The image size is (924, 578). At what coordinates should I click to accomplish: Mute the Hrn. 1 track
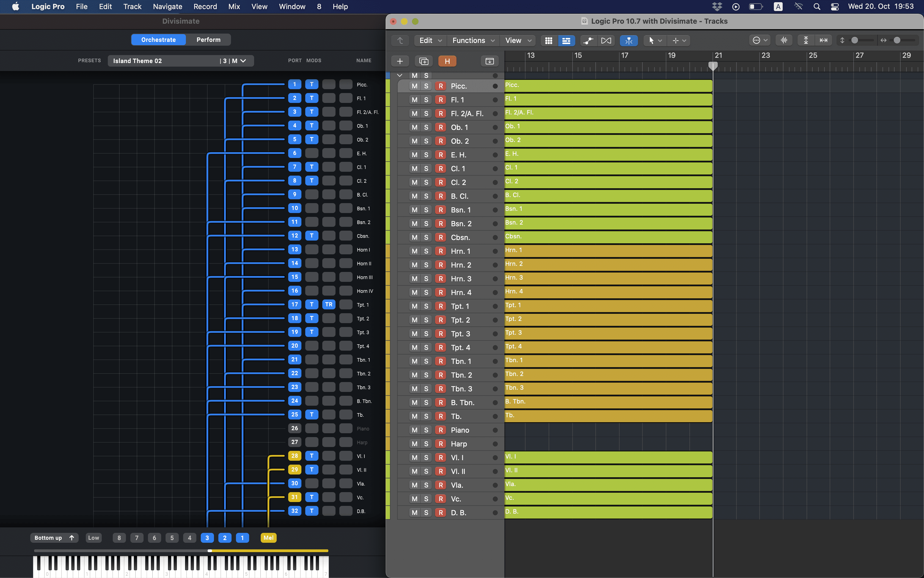(x=415, y=251)
